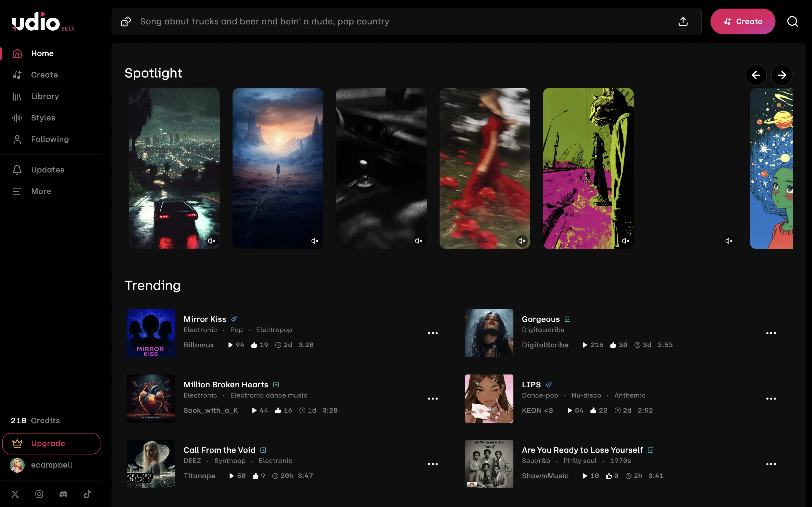Open search with the magnifier icon
812x507 pixels.
[792, 22]
